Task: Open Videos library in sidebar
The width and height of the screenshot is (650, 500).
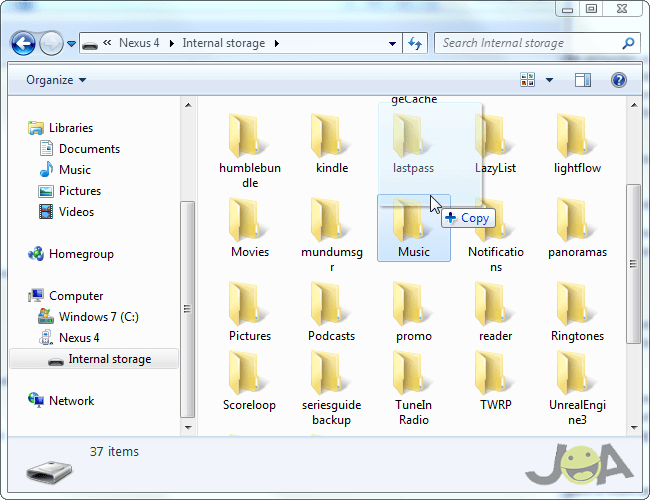Action: [x=66, y=212]
